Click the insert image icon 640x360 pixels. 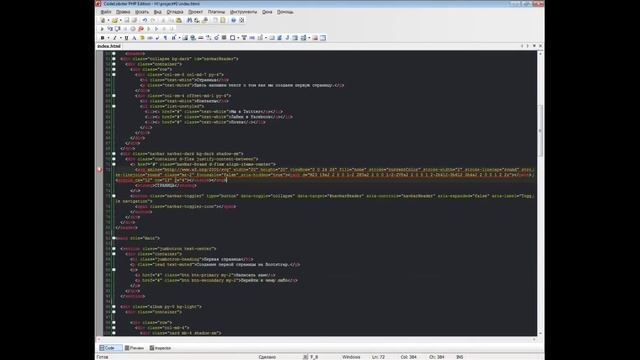pyautogui.click(x=185, y=38)
